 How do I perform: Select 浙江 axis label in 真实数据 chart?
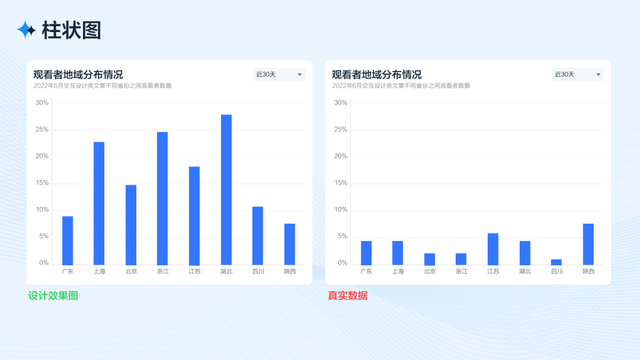(461, 271)
